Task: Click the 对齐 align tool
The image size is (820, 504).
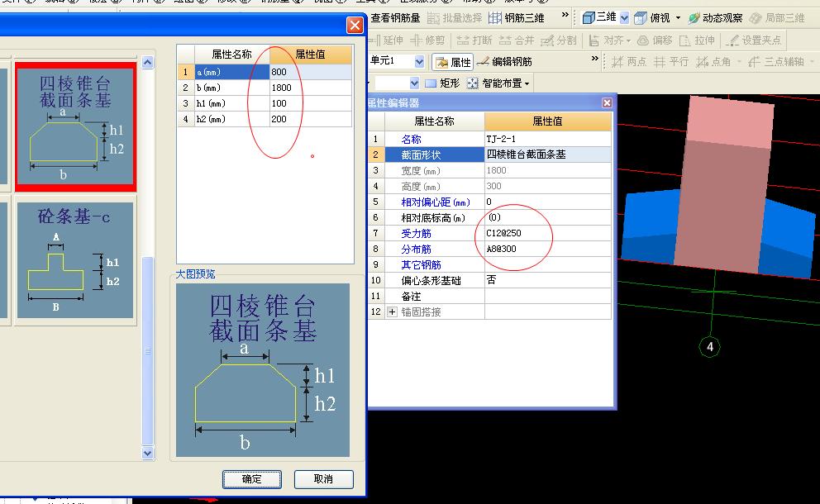Action: [x=609, y=40]
